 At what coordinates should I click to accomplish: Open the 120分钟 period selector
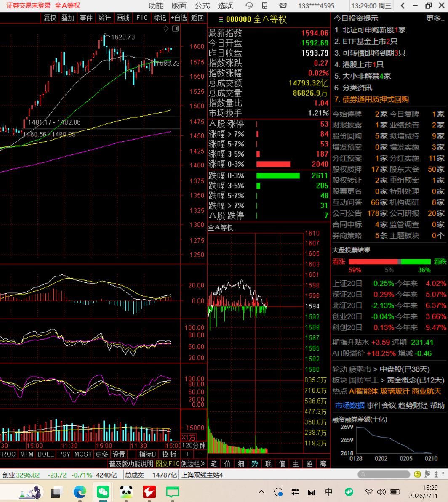[x=193, y=445]
